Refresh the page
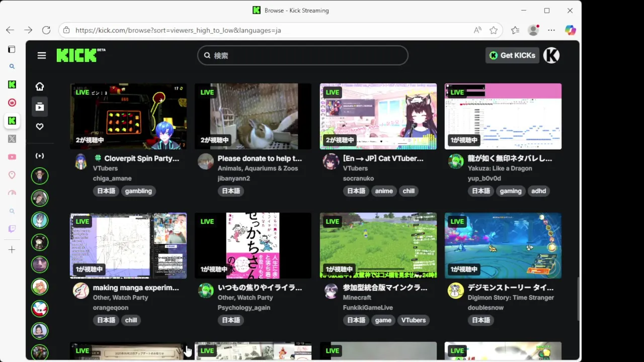644x362 pixels. pyautogui.click(x=46, y=30)
